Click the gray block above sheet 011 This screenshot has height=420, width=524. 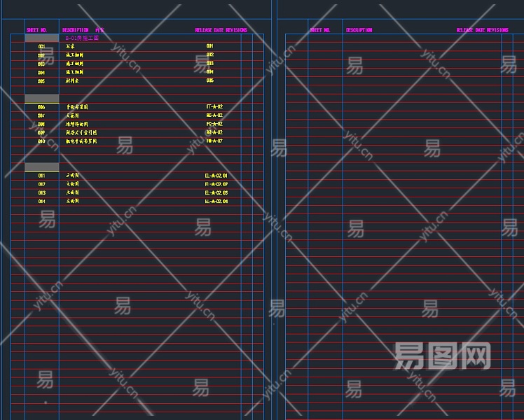point(42,167)
